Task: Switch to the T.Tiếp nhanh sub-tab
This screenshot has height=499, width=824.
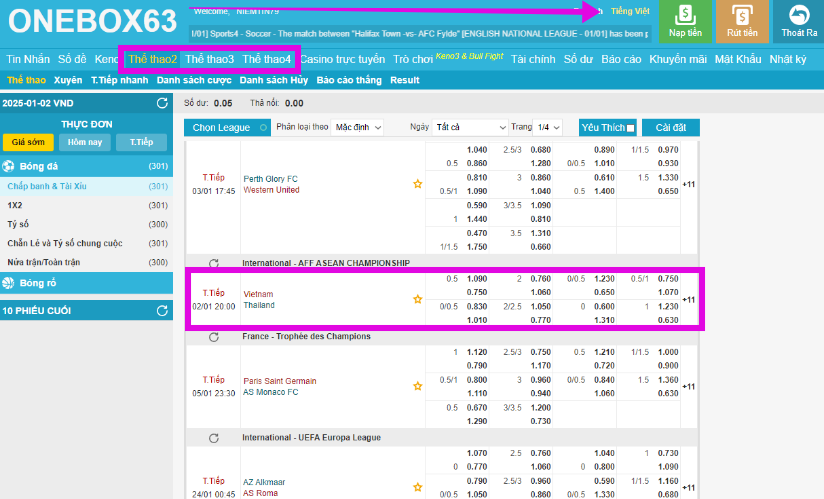Action: click(x=119, y=80)
